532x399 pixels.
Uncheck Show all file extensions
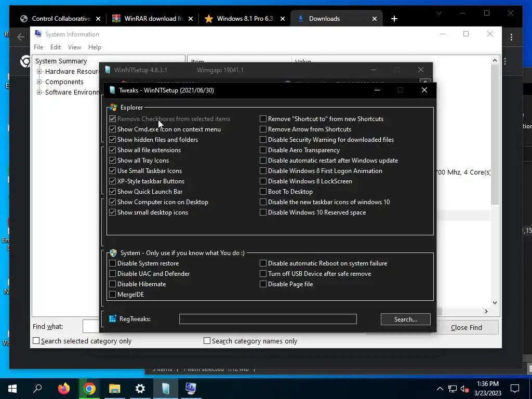coord(112,150)
